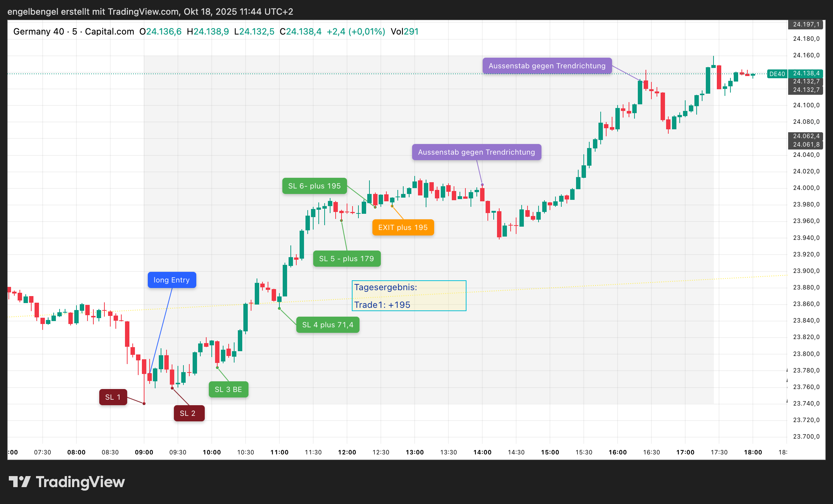
Task: Click the green DE40 price tag
Action: coord(777,74)
